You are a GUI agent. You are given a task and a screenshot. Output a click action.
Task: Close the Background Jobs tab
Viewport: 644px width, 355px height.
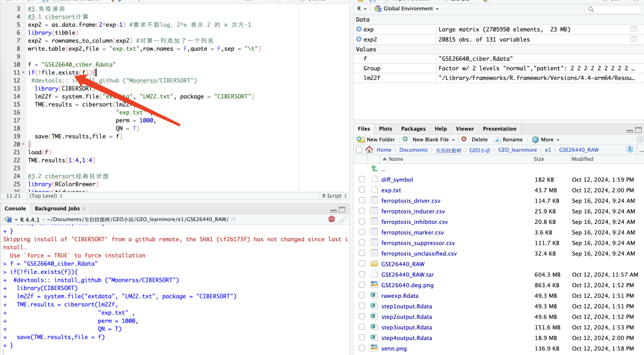click(84, 208)
